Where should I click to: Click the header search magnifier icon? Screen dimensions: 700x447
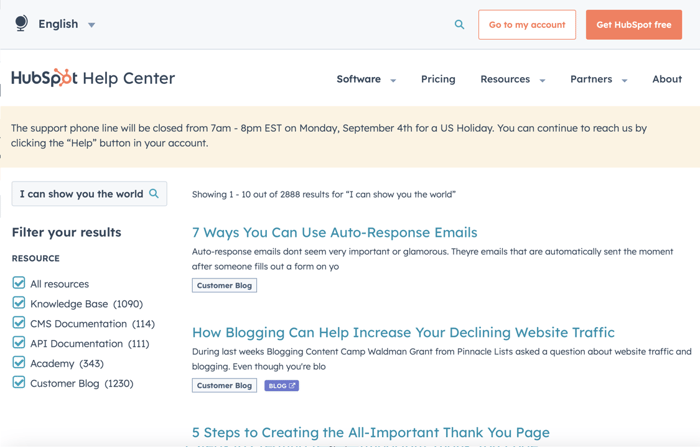(459, 25)
